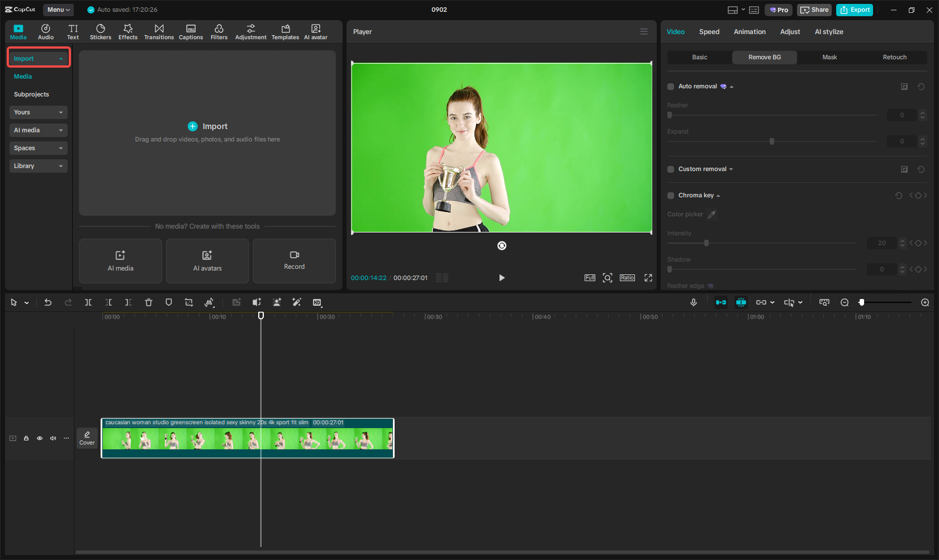Viewport: 939px width, 560px height.
Task: Delete the selected clip using the trash icon
Action: point(148,302)
